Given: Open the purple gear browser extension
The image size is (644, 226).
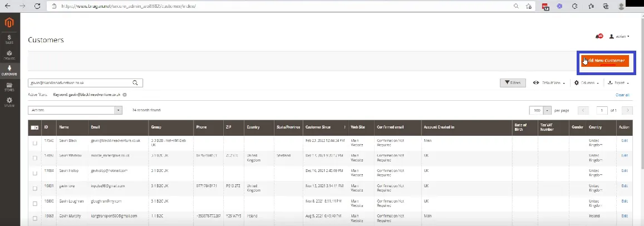Looking at the screenshot, I should 559,6.
